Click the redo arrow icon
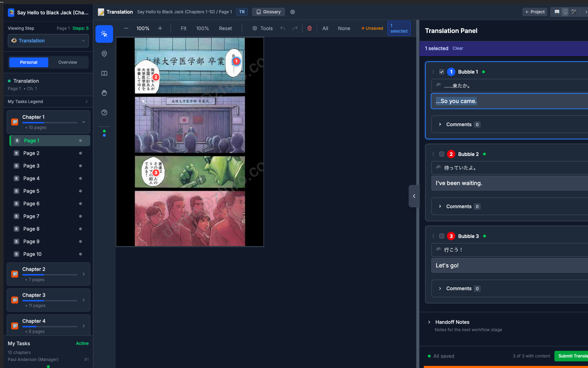Viewport: 588px width, 368px height. [295, 28]
